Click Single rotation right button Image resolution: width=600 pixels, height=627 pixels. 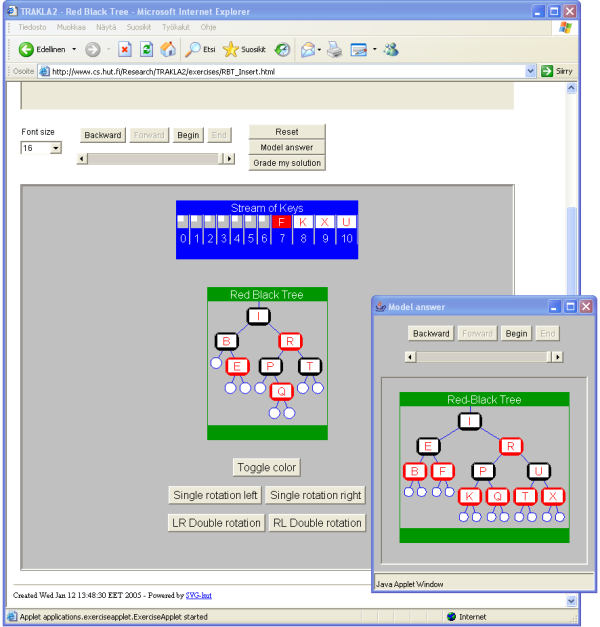pyautogui.click(x=316, y=495)
